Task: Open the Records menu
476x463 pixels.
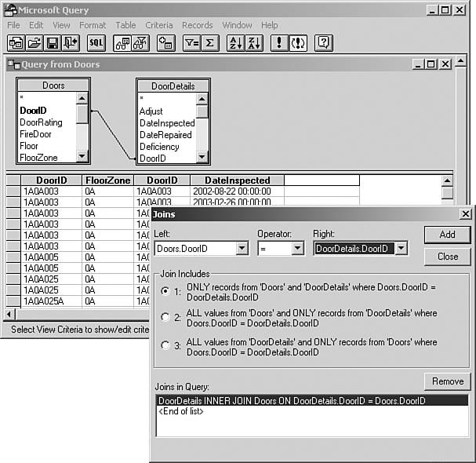Action: point(198,25)
